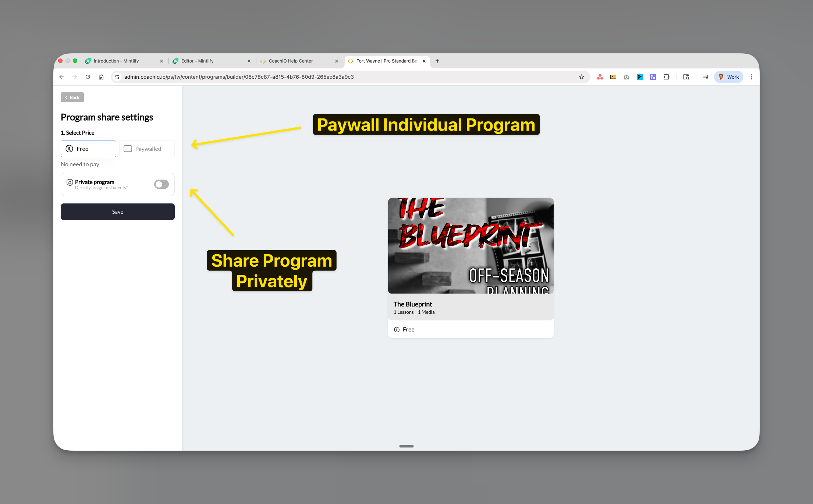Click the bookmark star icon
Screen dimensions: 813x504
point(582,77)
